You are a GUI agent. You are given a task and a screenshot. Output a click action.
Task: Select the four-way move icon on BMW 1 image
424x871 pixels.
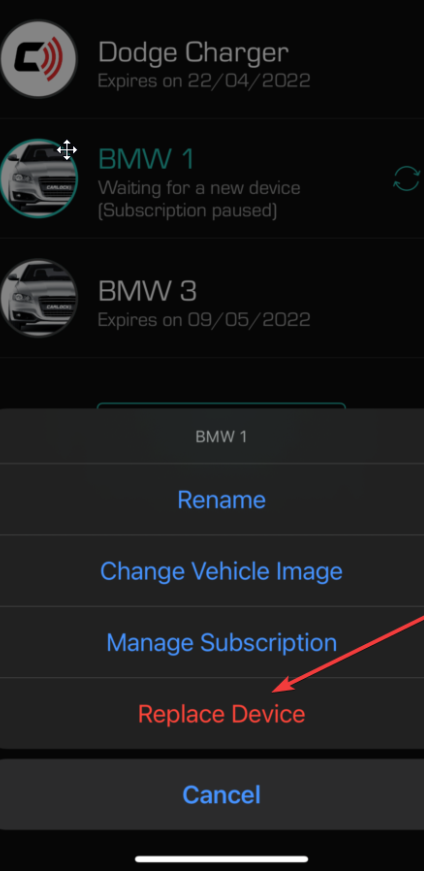point(67,150)
